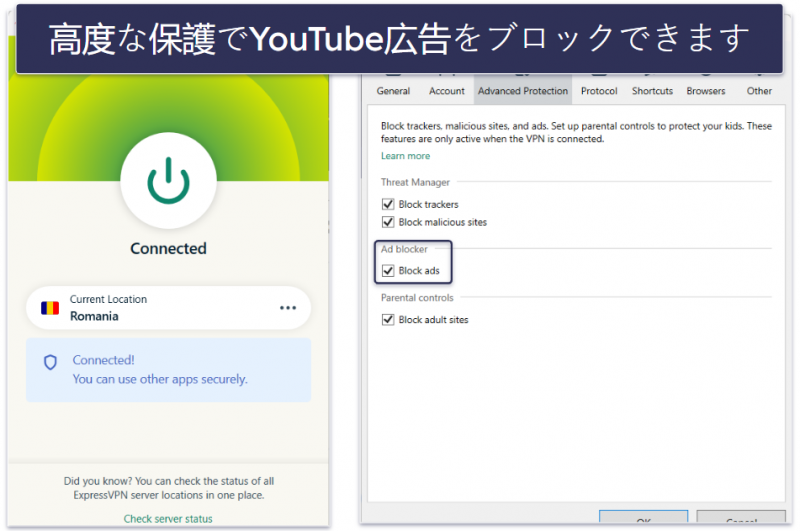Uncheck the Block ads checkbox
The image size is (800, 531).
(x=388, y=270)
